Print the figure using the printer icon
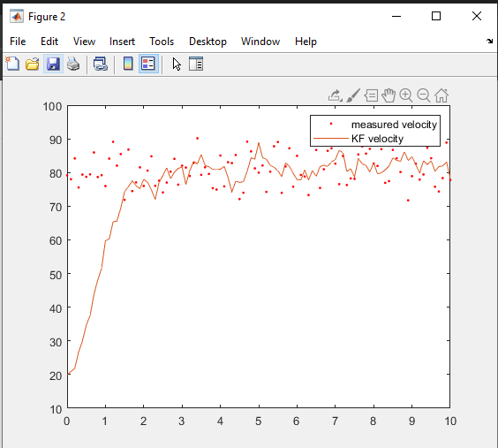Viewport: 498px width, 448px height. click(73, 64)
